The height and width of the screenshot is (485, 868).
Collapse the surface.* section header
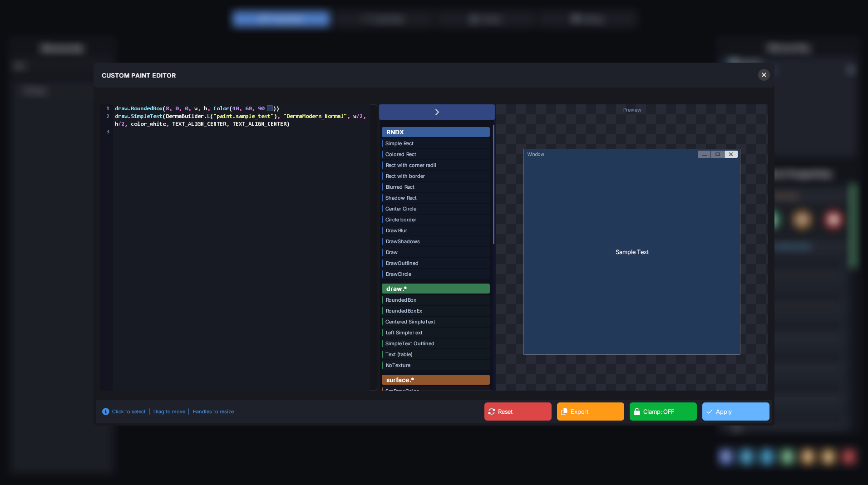tap(435, 380)
